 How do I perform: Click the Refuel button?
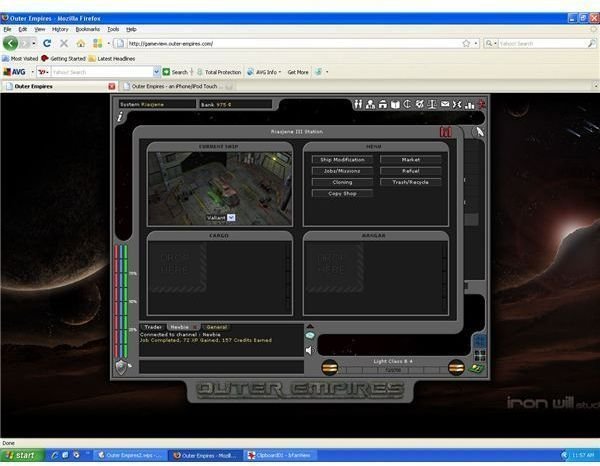pyautogui.click(x=411, y=171)
